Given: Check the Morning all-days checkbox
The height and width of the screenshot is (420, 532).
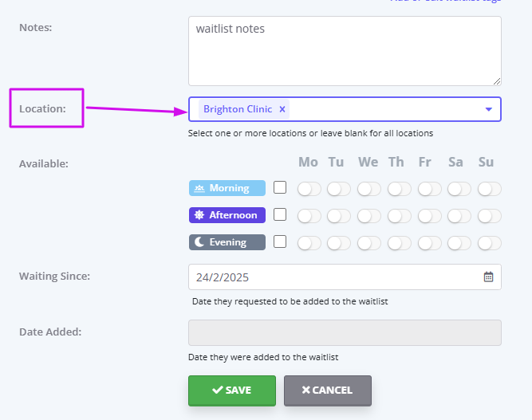Looking at the screenshot, I should click(x=280, y=187).
